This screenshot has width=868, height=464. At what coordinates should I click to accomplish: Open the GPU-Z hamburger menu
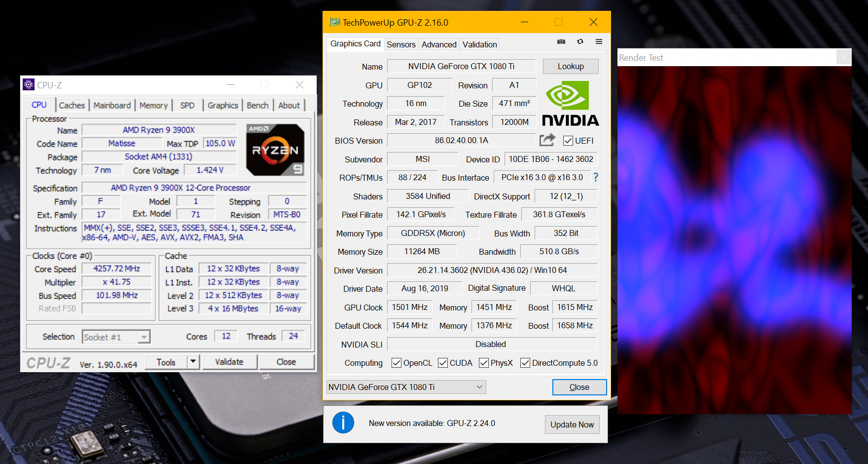point(599,42)
